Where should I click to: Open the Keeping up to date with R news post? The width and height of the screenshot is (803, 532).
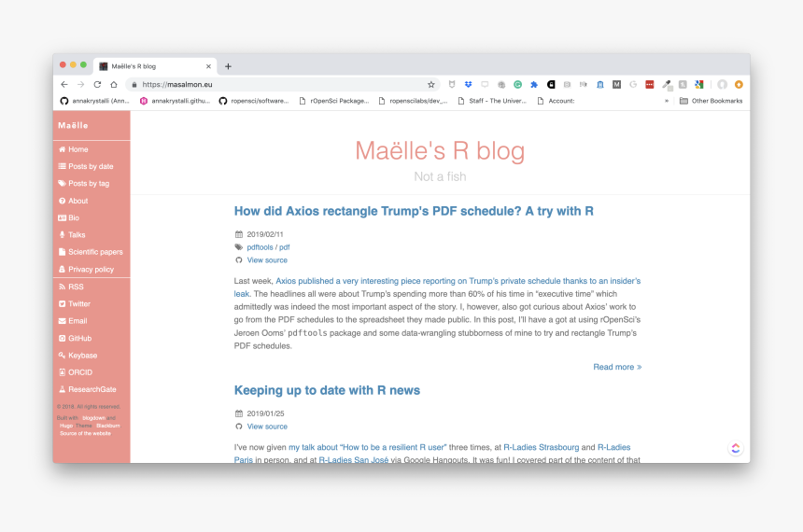[327, 390]
